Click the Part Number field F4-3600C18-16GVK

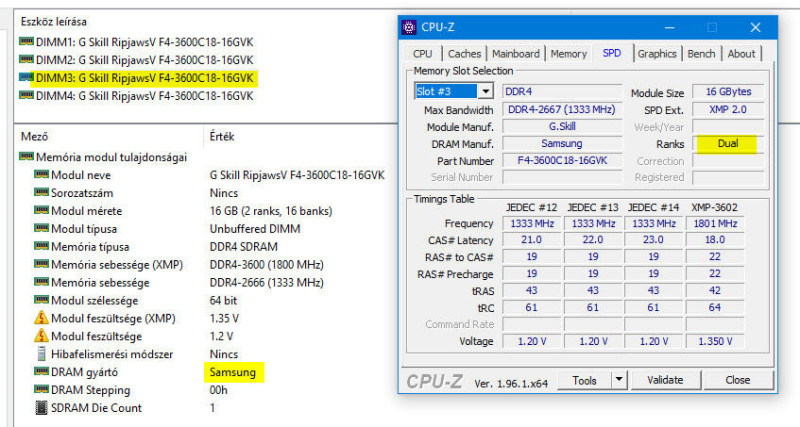562,161
